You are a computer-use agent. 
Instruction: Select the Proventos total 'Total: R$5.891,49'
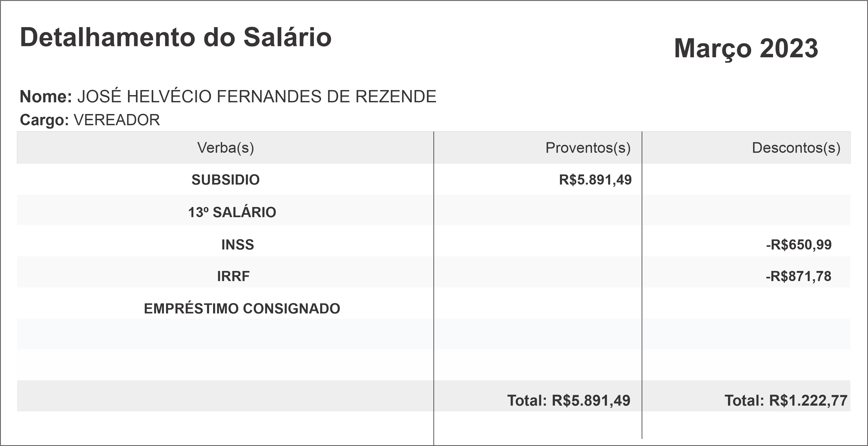tap(569, 400)
